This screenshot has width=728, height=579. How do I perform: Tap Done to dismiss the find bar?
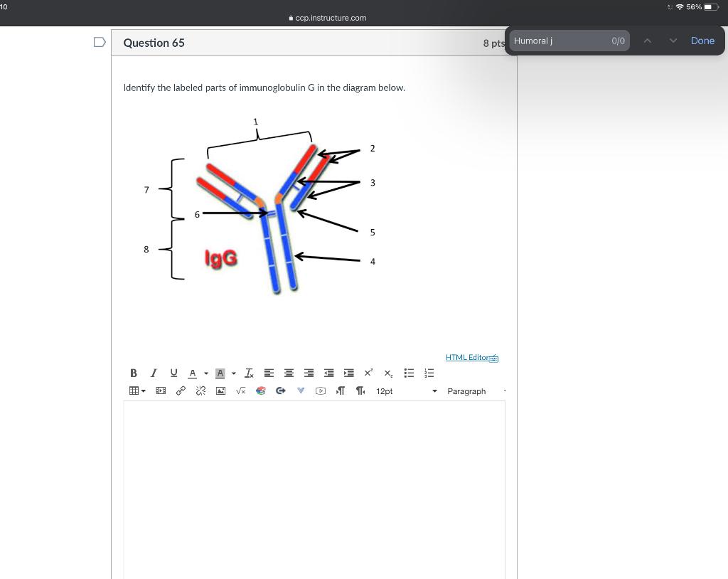(x=702, y=41)
